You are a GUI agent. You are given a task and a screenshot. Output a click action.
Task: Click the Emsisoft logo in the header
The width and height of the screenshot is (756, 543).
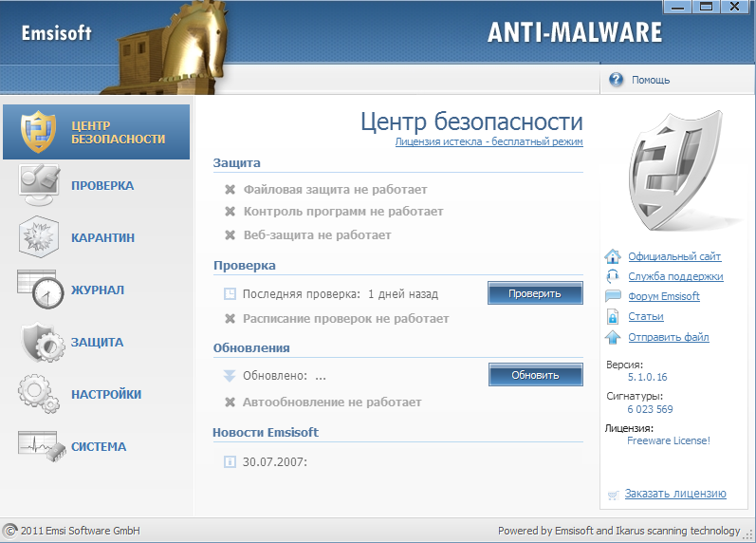tap(56, 33)
